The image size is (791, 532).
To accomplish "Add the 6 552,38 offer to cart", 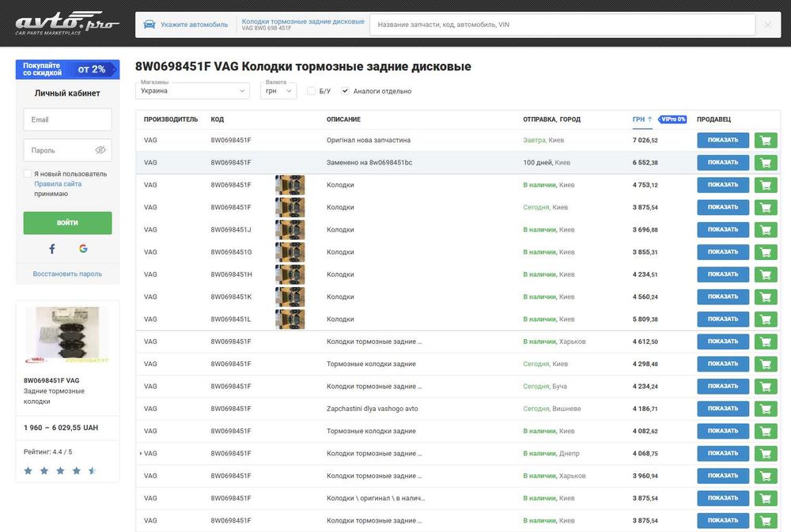I will pyautogui.click(x=765, y=162).
